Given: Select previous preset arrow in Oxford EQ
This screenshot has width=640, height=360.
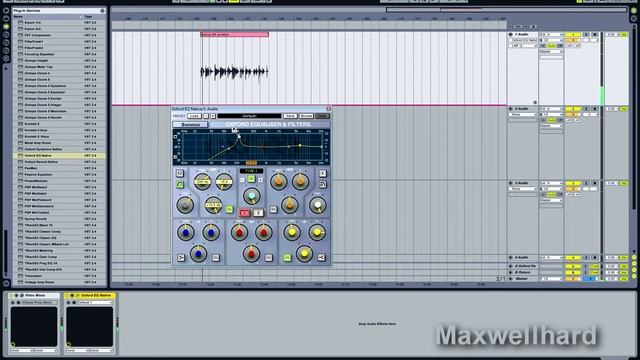Looking at the screenshot, I should tap(206, 116).
